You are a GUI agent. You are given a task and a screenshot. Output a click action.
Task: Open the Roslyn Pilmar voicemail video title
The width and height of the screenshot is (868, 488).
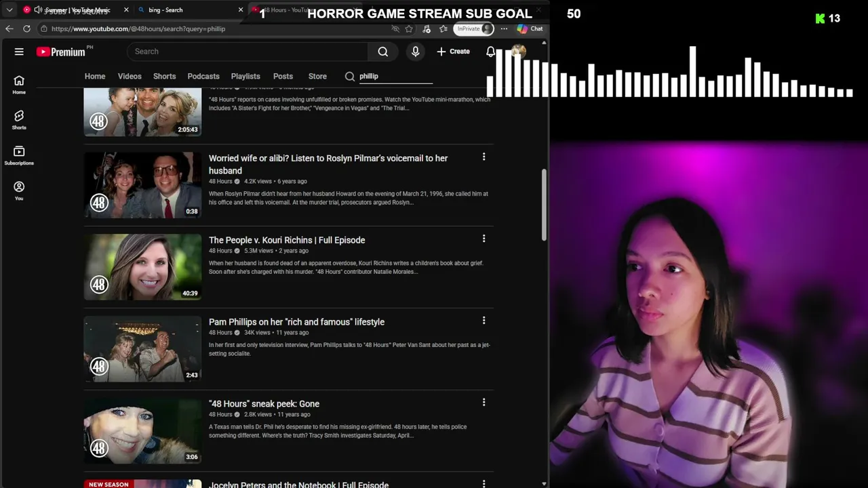pos(328,164)
